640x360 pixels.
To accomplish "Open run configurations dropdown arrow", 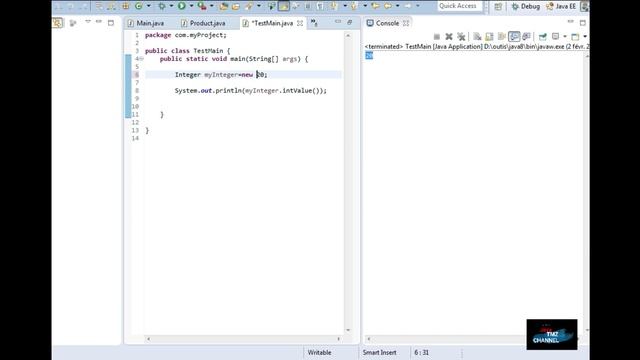I will pyautogui.click(x=191, y=6).
